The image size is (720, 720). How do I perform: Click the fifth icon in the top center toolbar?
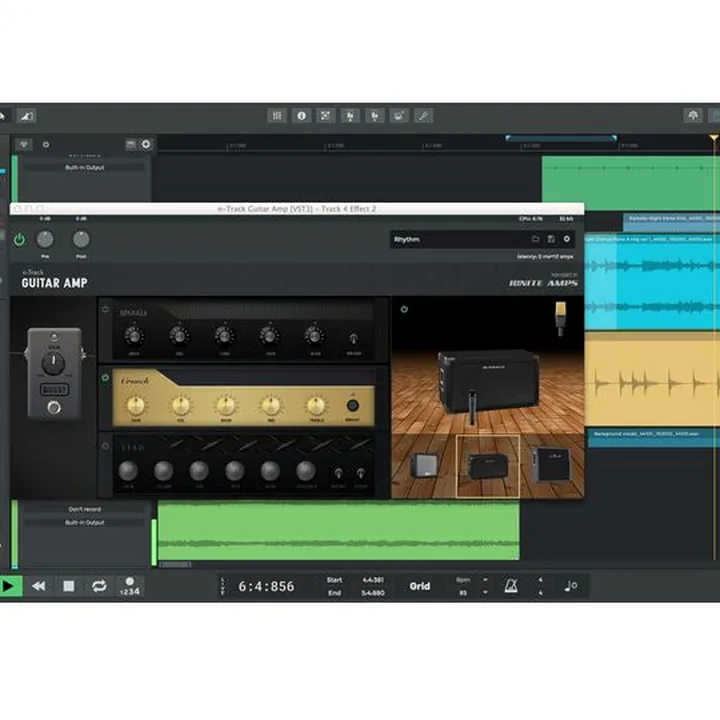tap(374, 116)
